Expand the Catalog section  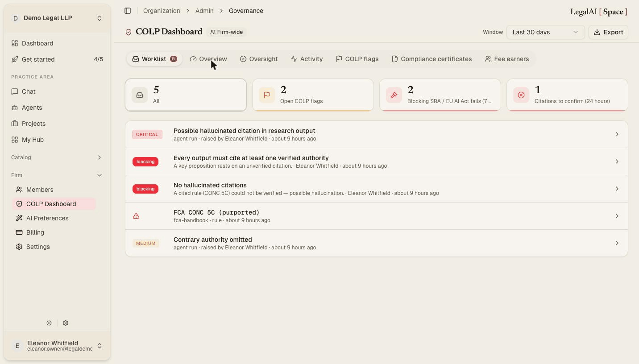(57, 157)
